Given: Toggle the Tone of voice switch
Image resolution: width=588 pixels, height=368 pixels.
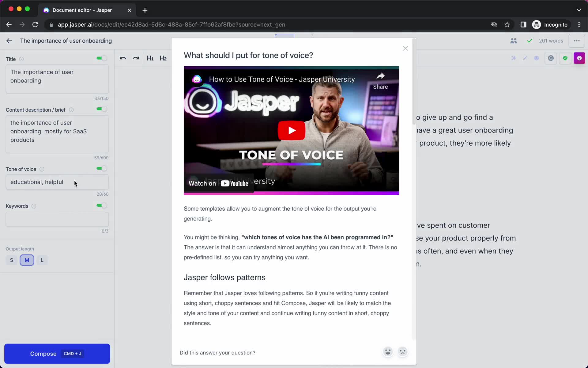Looking at the screenshot, I should (x=102, y=168).
